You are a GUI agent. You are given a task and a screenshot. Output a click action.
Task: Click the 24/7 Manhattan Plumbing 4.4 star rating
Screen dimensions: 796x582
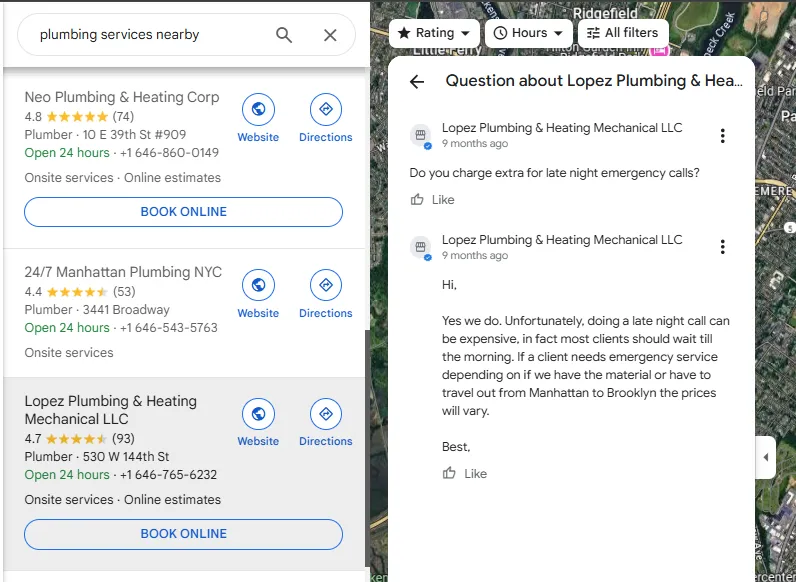(x=78, y=292)
